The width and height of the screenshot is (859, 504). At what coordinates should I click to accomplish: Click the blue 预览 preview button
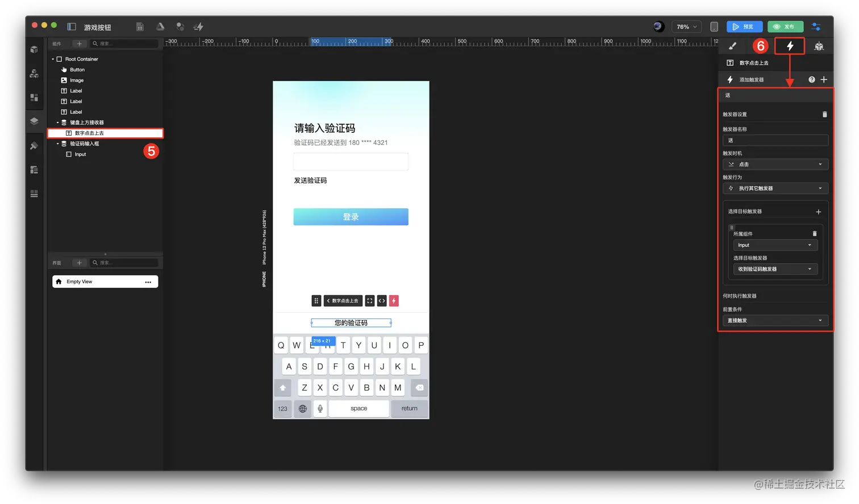click(x=744, y=27)
